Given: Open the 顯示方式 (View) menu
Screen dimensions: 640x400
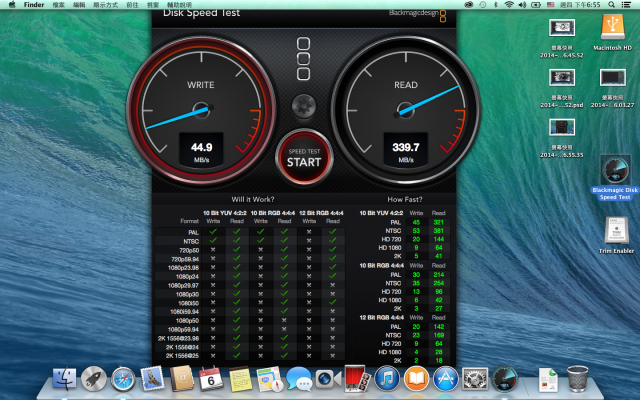Looking at the screenshot, I should 105,5.
